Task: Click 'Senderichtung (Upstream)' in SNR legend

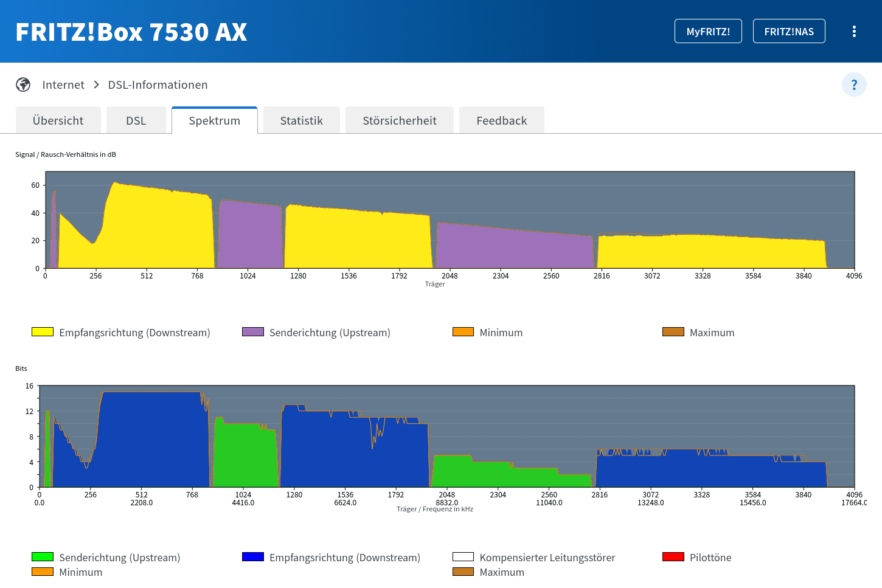Action: tap(330, 333)
